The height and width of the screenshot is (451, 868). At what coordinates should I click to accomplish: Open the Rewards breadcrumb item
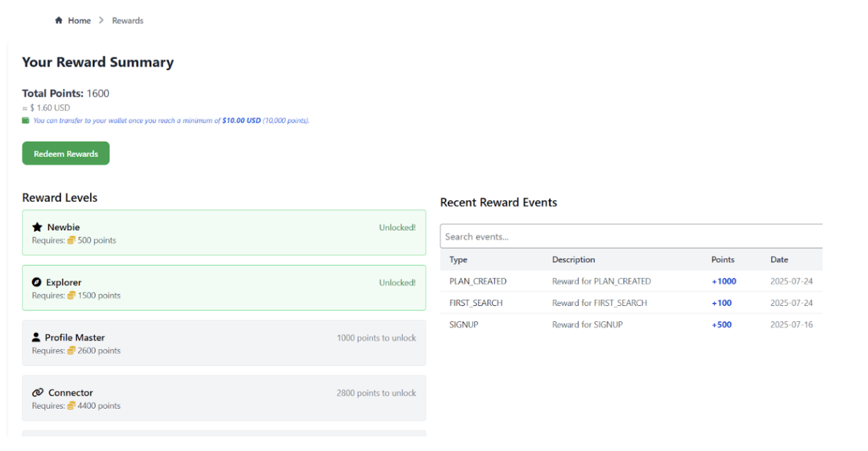point(128,20)
